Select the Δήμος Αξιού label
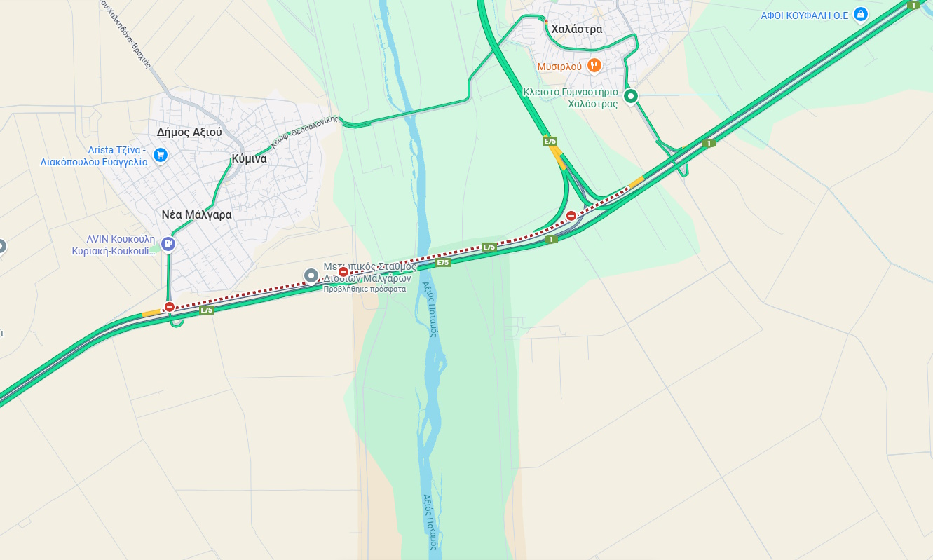The width and height of the screenshot is (933, 560). click(x=189, y=132)
